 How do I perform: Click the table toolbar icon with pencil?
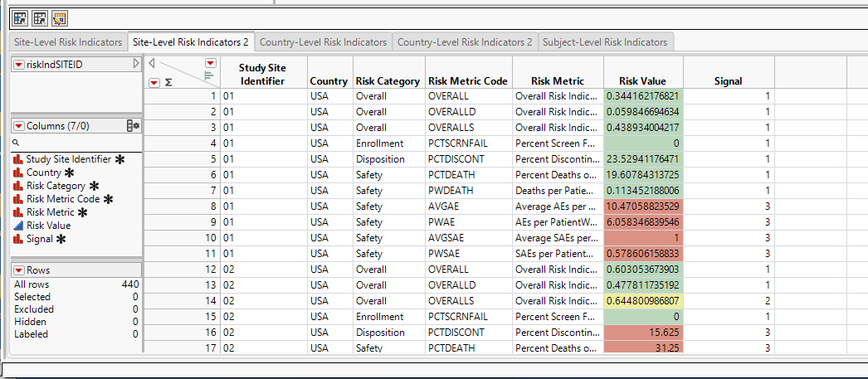[60, 17]
